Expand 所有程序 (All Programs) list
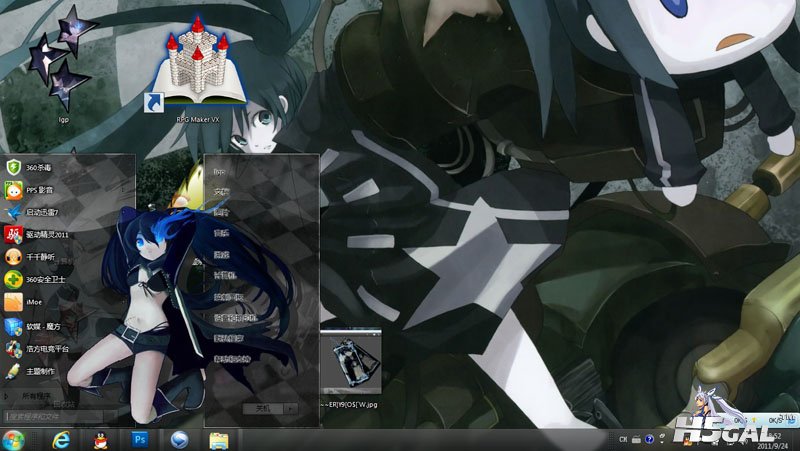Screen dimensions: 800x451 pyautogui.click(x=36, y=396)
